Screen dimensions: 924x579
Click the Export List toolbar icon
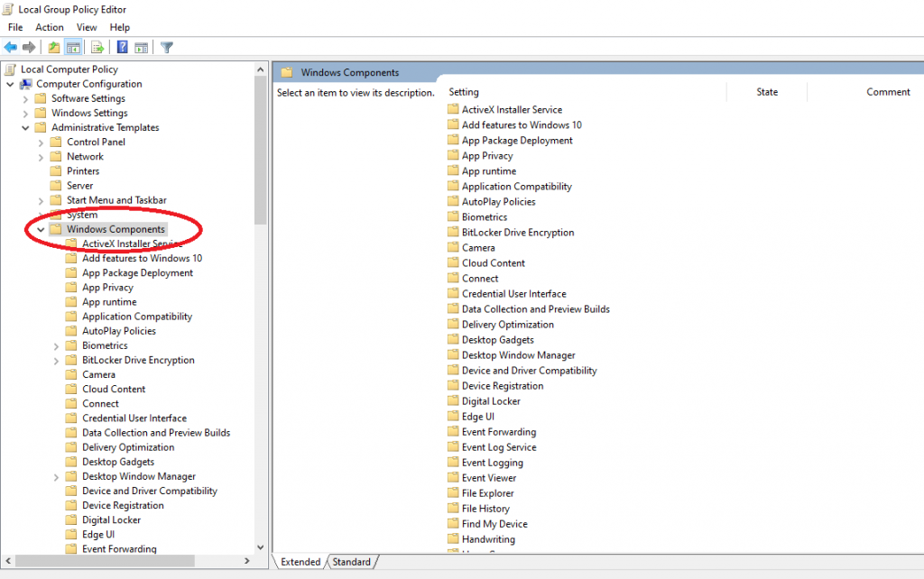click(x=97, y=48)
